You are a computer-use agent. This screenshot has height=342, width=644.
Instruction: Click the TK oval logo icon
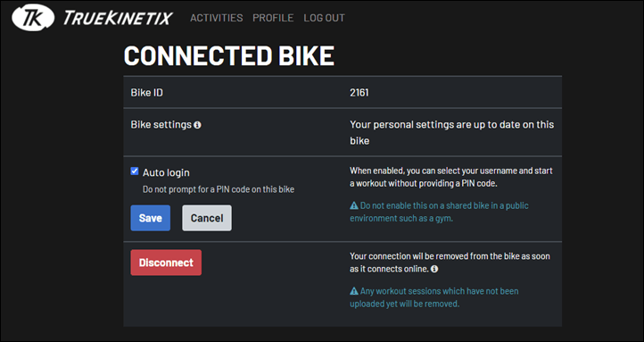click(33, 18)
